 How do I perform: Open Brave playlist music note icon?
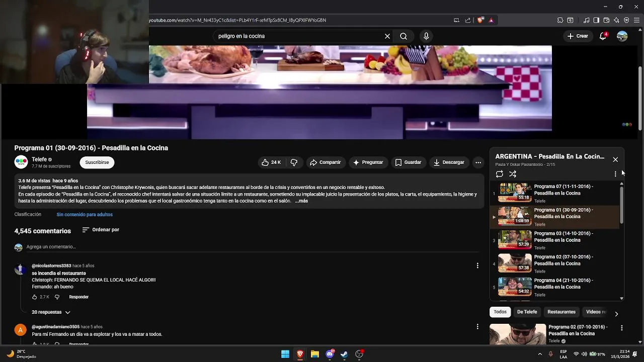click(586, 20)
